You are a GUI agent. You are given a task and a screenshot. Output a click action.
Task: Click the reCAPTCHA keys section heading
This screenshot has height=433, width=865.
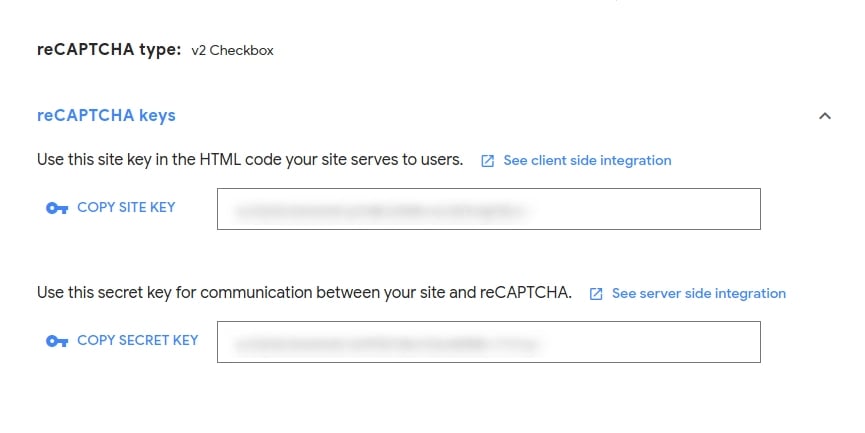(x=106, y=115)
